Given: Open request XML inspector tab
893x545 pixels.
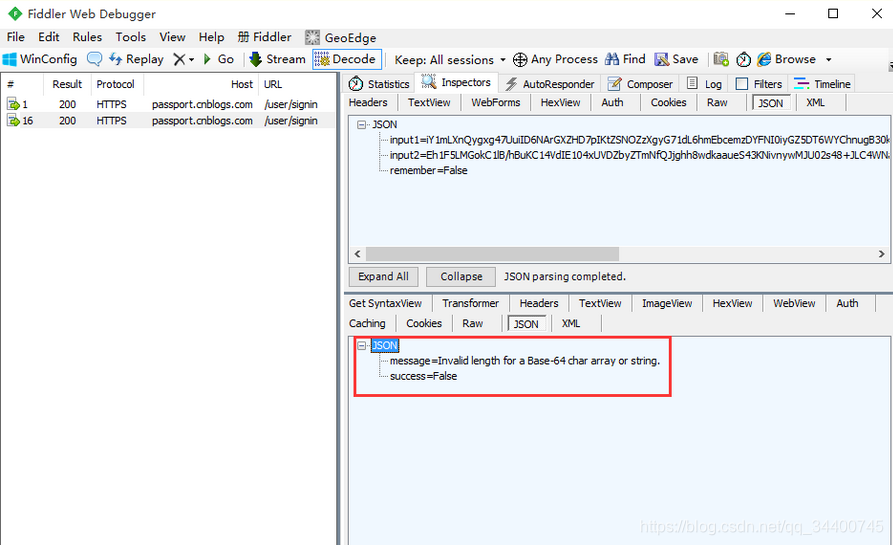Looking at the screenshot, I should point(815,103).
